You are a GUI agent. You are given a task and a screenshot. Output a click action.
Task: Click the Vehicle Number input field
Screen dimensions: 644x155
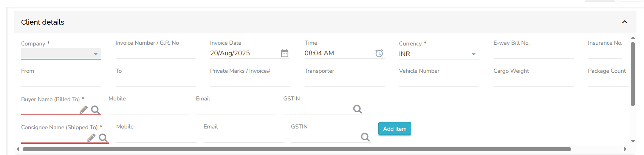click(x=439, y=81)
